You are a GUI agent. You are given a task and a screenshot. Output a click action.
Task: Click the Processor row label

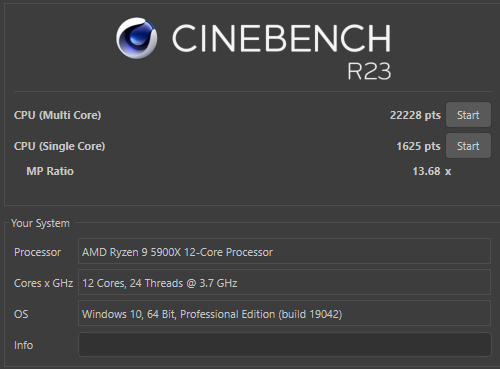pos(37,252)
